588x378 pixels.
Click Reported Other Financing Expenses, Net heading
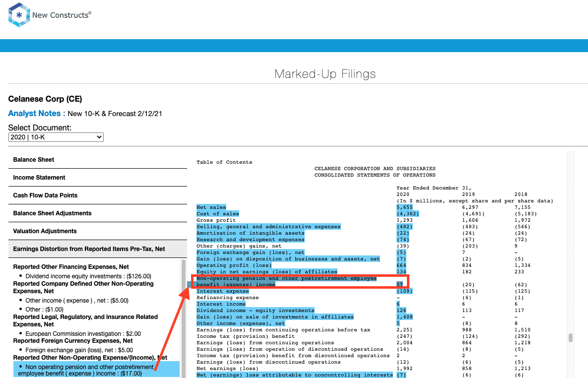click(x=71, y=267)
